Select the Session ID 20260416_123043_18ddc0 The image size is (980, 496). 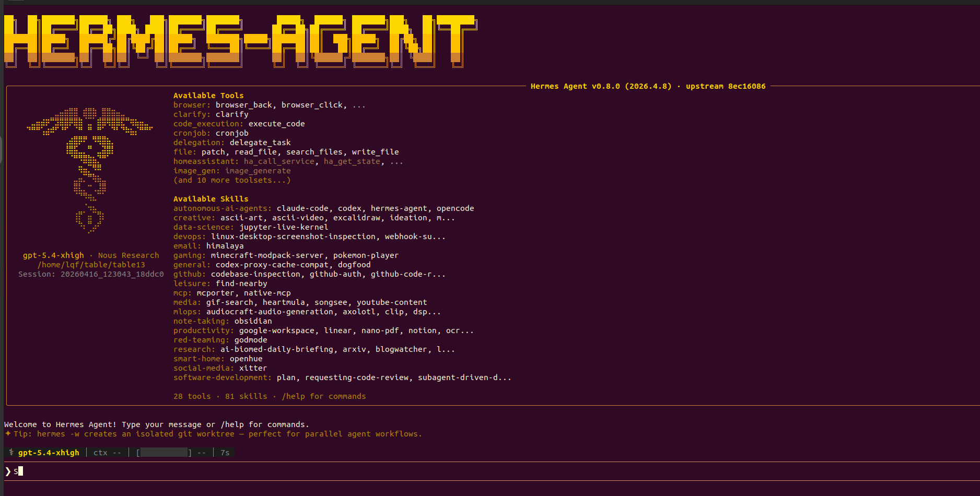point(112,274)
